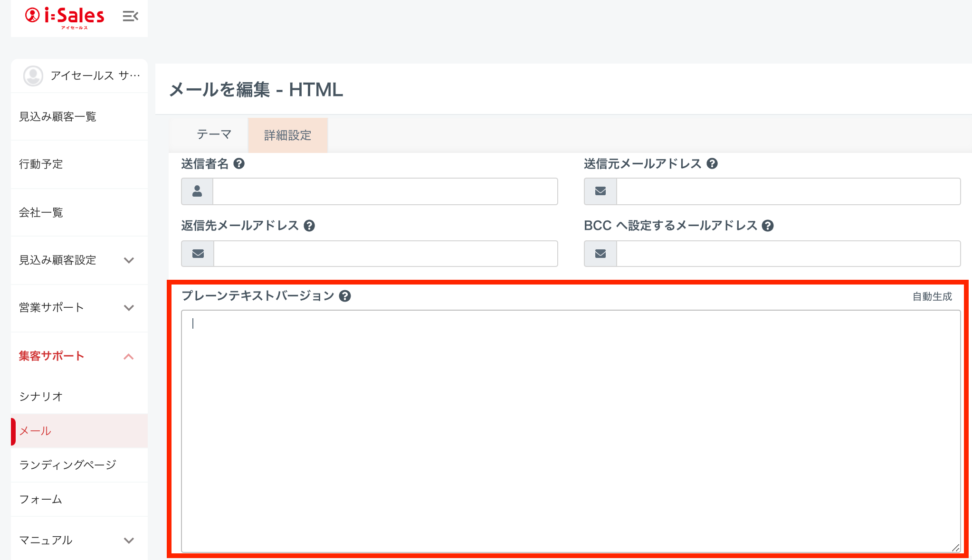The height and width of the screenshot is (560, 972).
Task: Collapse the 集客サポート section
Action: coord(128,356)
